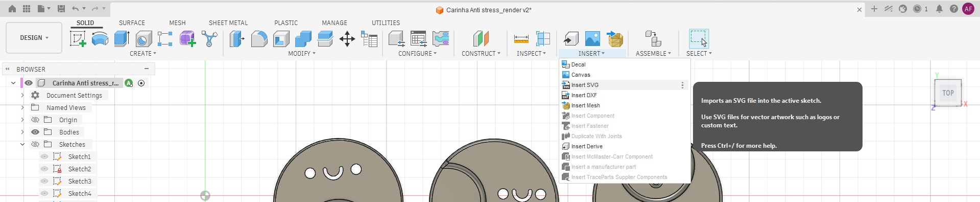Open the CONSTRUCT panel dropdown

pos(481,53)
